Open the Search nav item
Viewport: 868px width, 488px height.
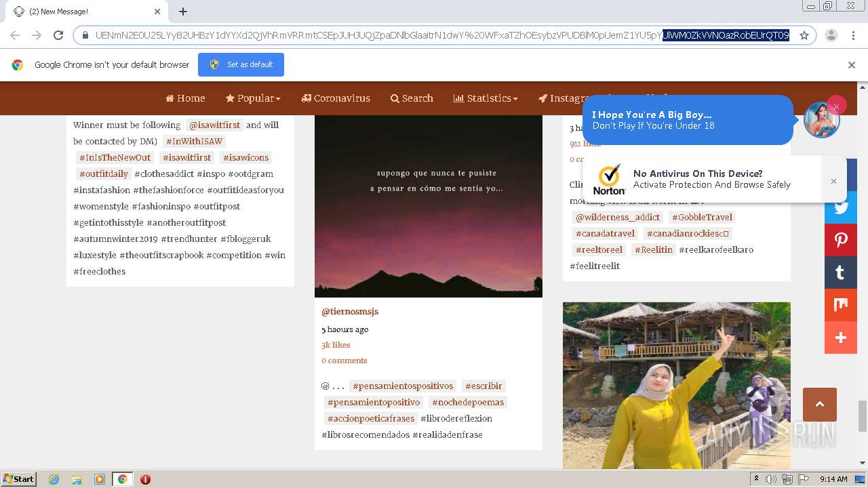click(412, 98)
